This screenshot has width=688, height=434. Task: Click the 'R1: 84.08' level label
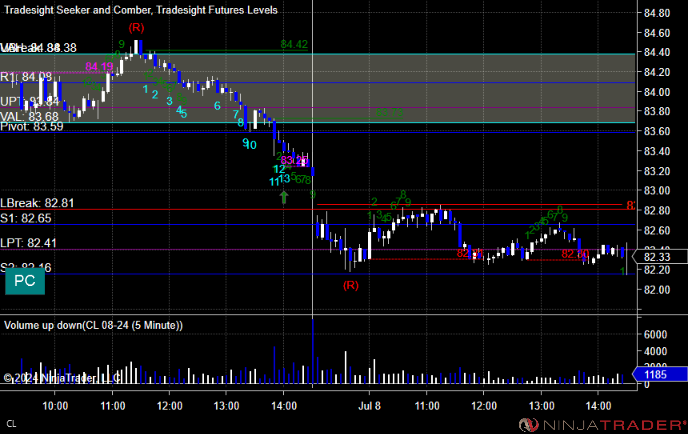[x=26, y=77]
